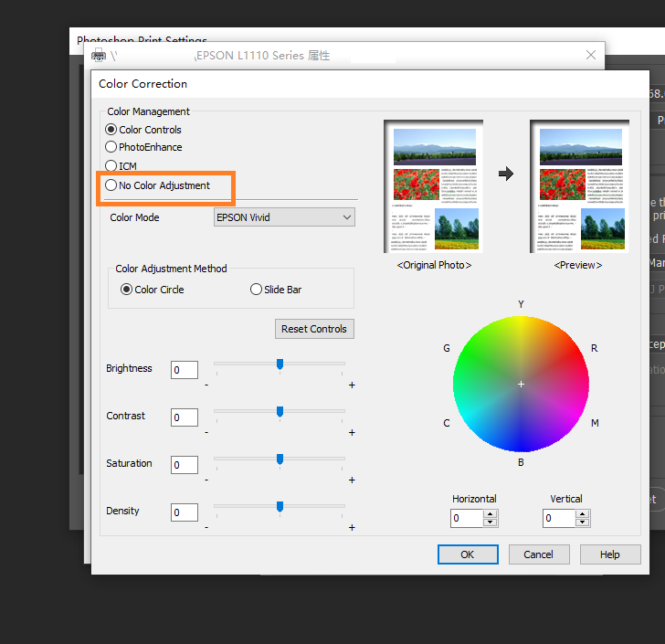This screenshot has height=644, width=665.
Task: Click the center of the color wheel
Action: pos(521,384)
